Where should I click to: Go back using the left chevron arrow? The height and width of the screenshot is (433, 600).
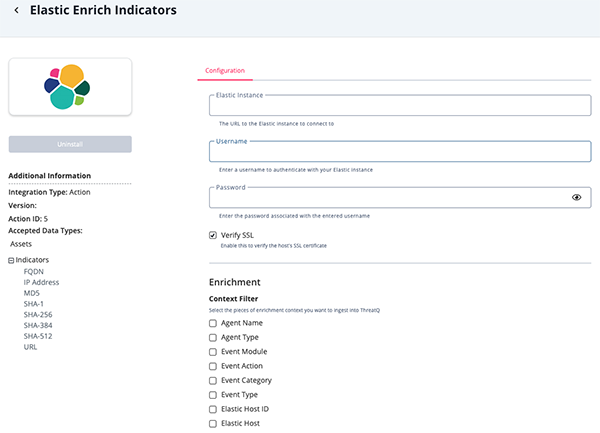[x=16, y=10]
